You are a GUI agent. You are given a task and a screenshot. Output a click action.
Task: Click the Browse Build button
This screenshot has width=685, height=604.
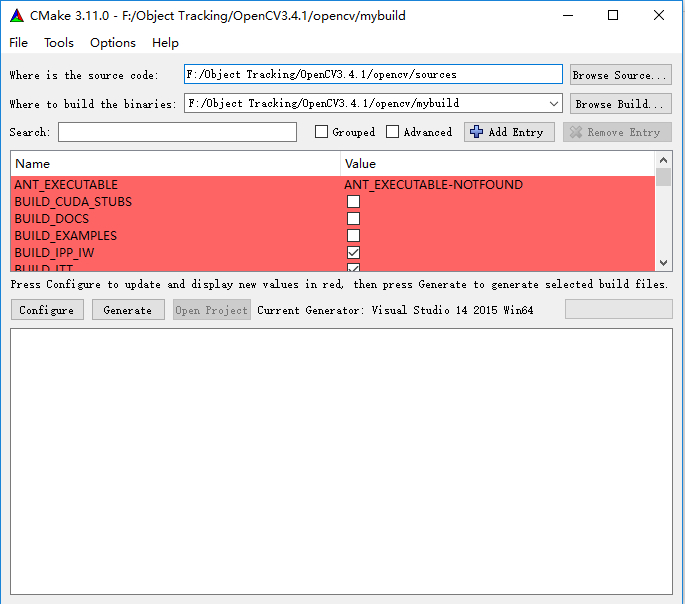(x=620, y=104)
